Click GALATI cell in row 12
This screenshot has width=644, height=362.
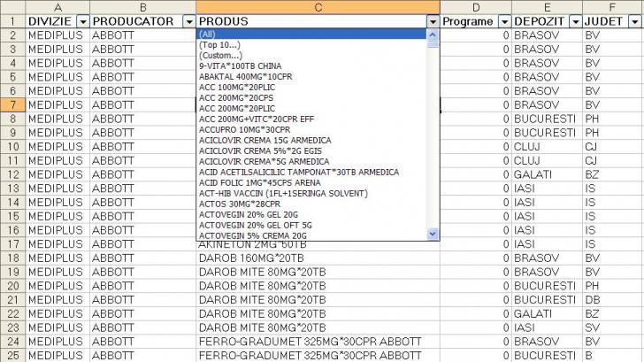pyautogui.click(x=547, y=174)
